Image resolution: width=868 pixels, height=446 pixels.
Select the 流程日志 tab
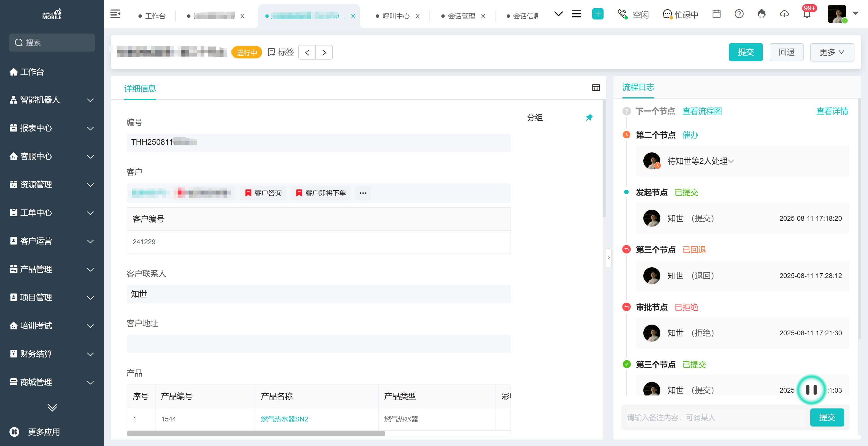point(638,87)
